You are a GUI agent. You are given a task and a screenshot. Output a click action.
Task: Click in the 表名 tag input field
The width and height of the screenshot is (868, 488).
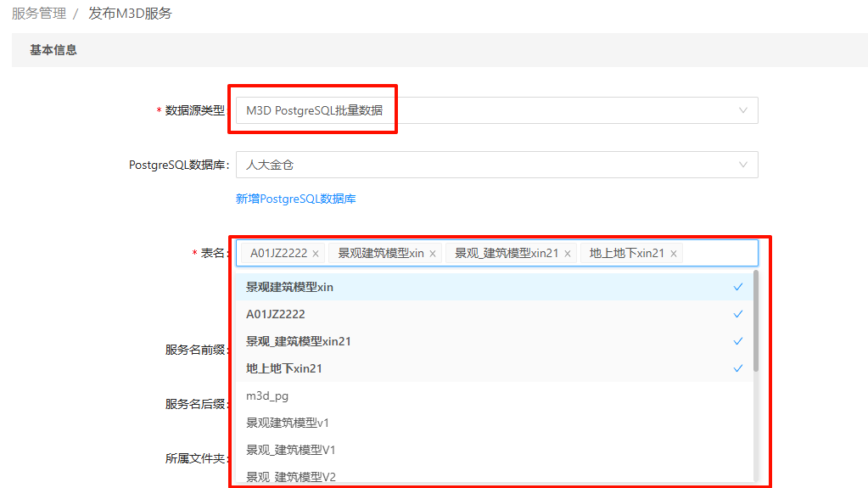[x=718, y=254]
